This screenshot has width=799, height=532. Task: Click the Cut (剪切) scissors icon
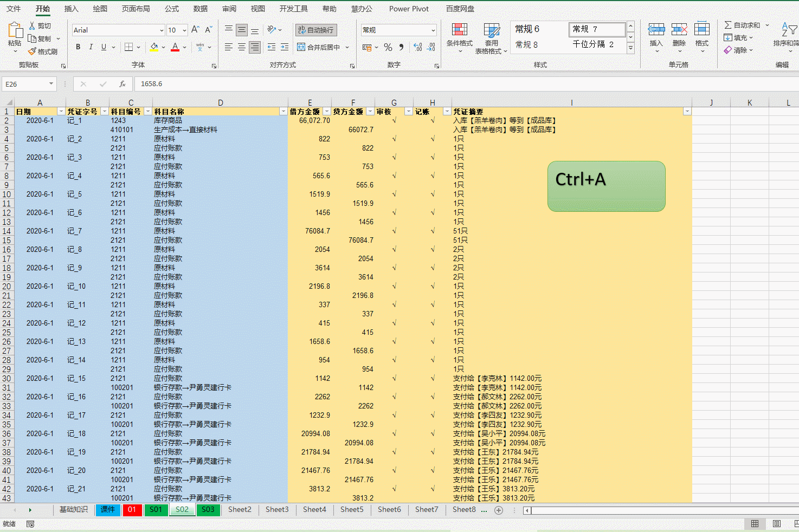[x=32, y=25]
